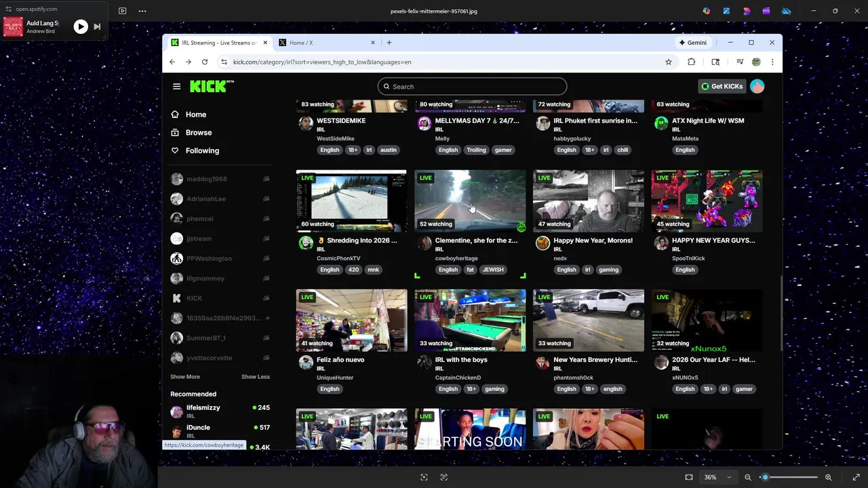The width and height of the screenshot is (868, 488).
Task: Zoom out in Photos viewer
Action: pos(748,477)
